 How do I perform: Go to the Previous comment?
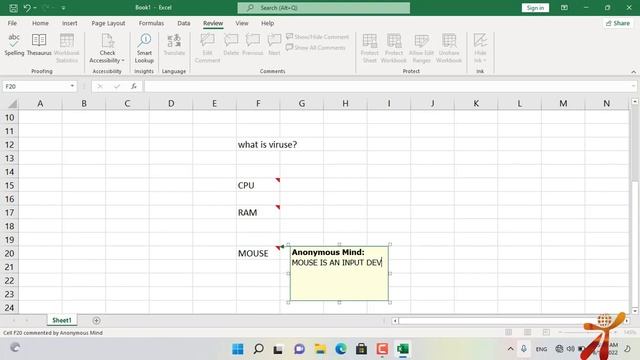tap(253, 44)
